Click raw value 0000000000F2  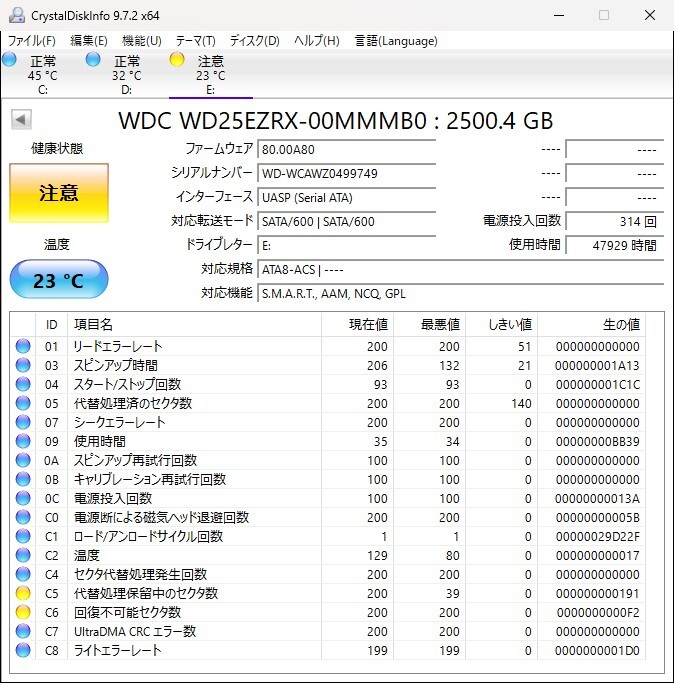click(x=597, y=612)
